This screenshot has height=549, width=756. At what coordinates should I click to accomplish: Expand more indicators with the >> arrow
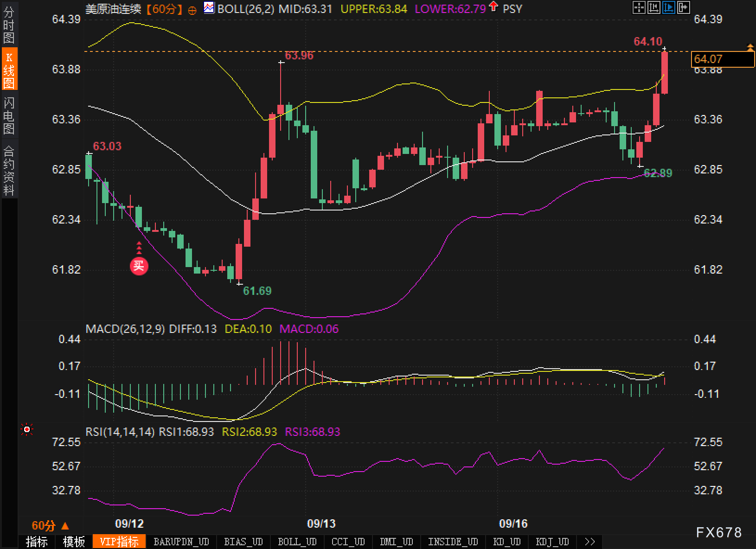click(589, 542)
